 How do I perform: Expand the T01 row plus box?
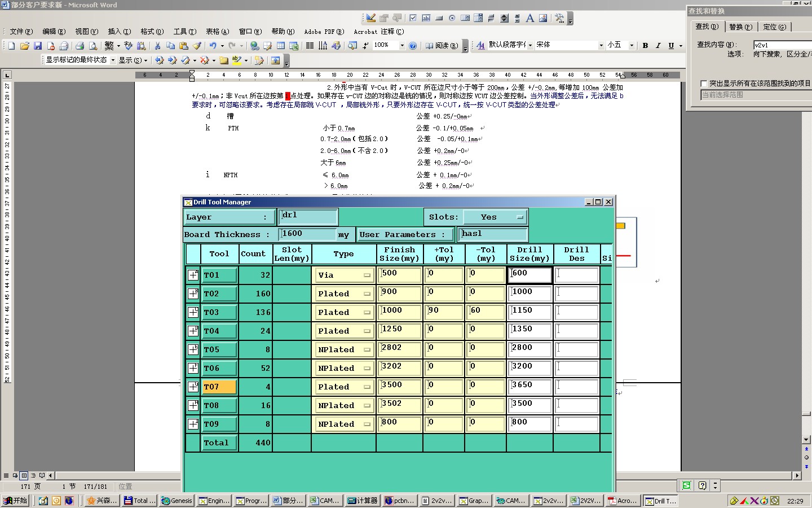(193, 275)
